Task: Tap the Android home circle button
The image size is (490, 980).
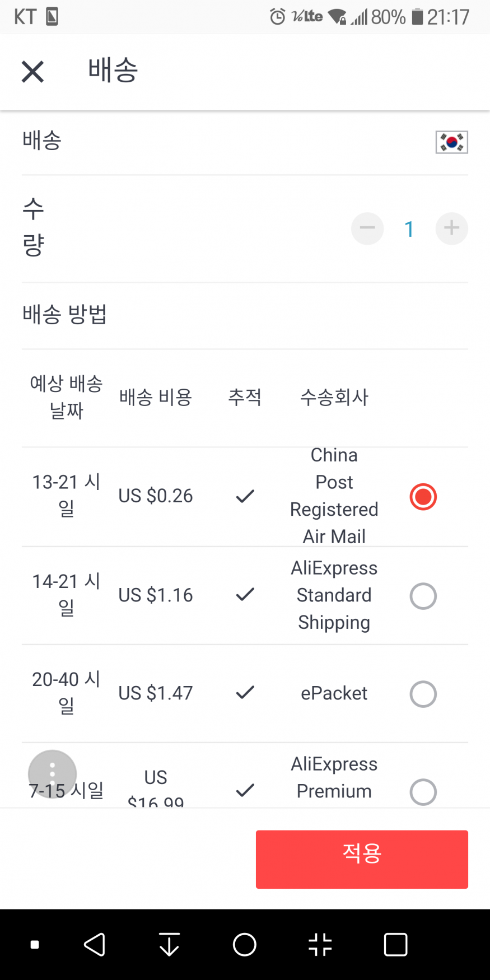Action: pyautogui.click(x=245, y=945)
